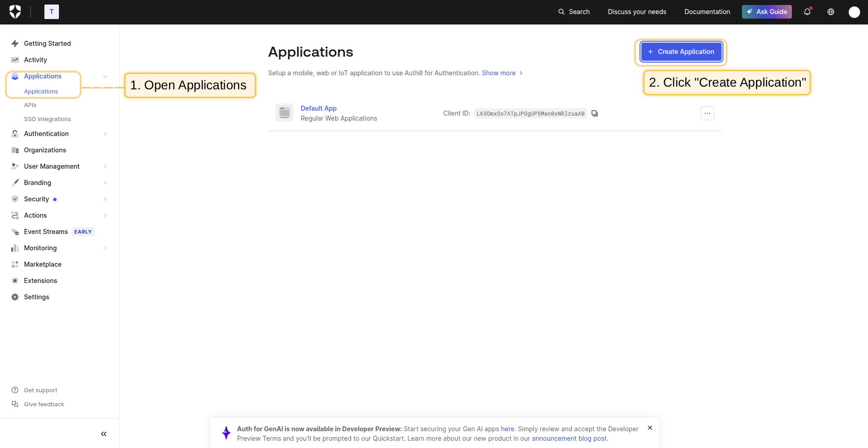Click the tenant T badge

(52, 12)
